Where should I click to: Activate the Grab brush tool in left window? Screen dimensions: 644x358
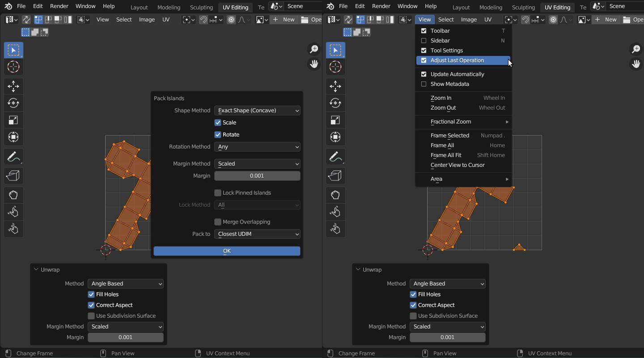pyautogui.click(x=13, y=195)
